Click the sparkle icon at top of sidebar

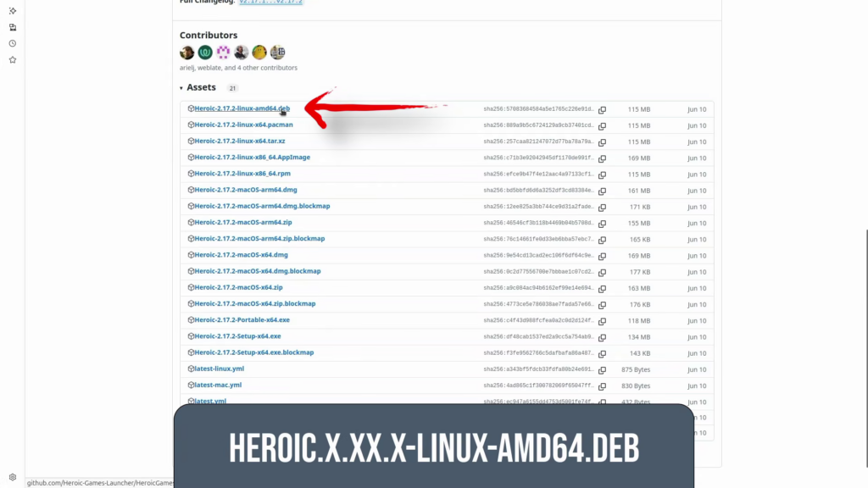tap(13, 10)
